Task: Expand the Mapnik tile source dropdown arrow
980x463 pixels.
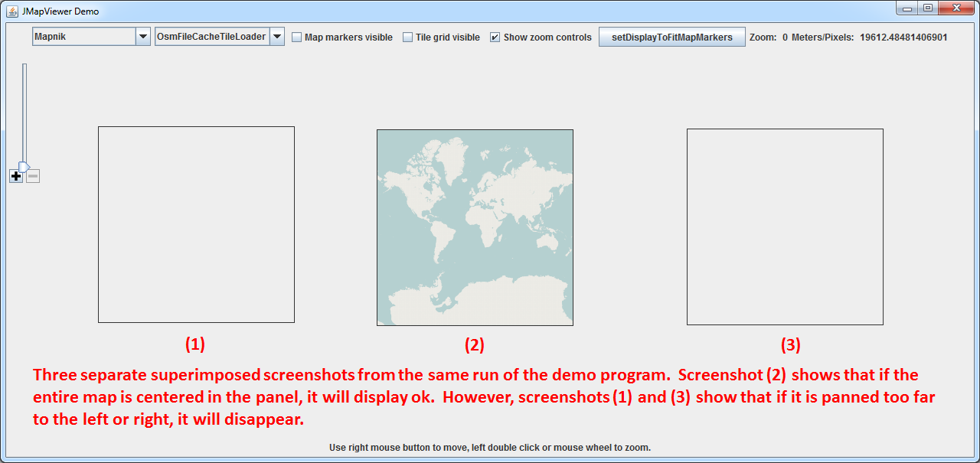Action: coord(142,37)
